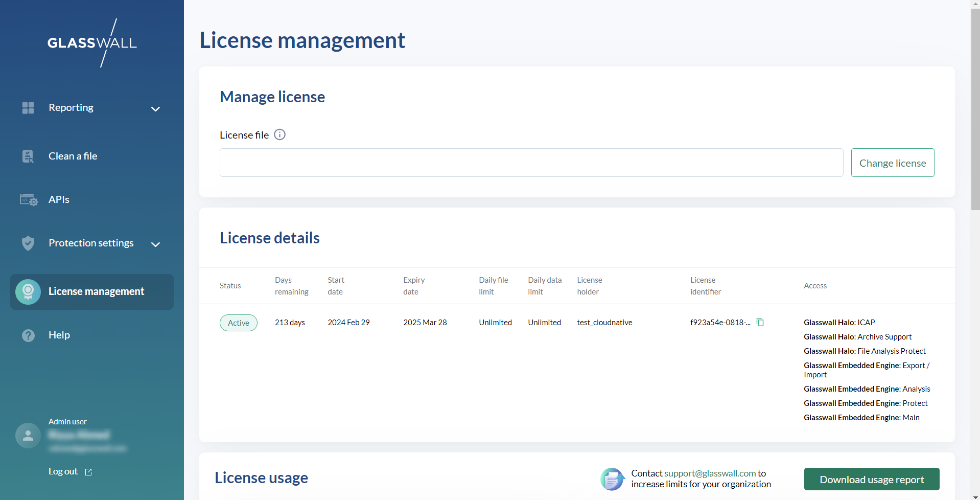
Task: Click the Start date column header
Action: 336,286
